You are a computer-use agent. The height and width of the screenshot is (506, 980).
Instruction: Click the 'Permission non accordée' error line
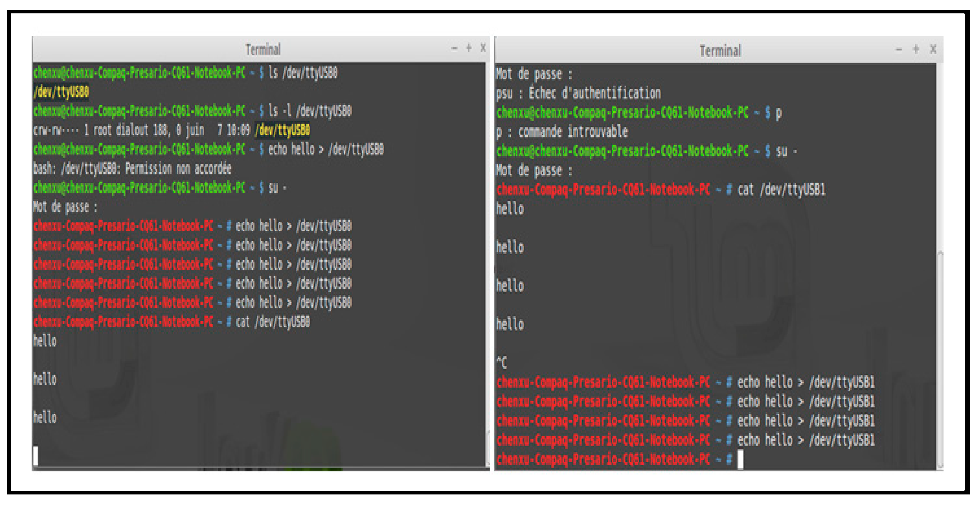click(x=132, y=169)
